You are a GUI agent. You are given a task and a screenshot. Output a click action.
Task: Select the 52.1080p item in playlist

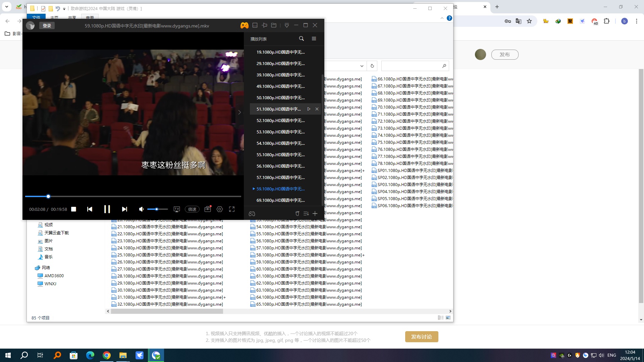click(x=280, y=121)
